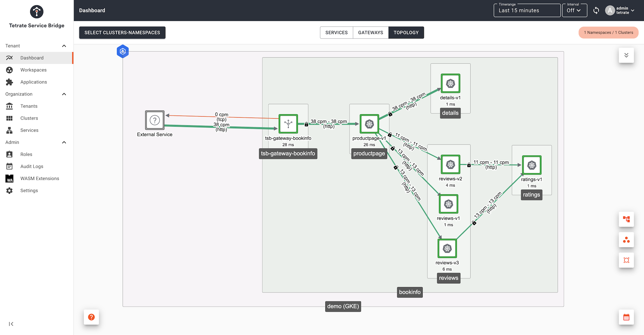This screenshot has width=644, height=335.
Task: Select the reviews-v3 node icon
Action: pyautogui.click(x=447, y=249)
